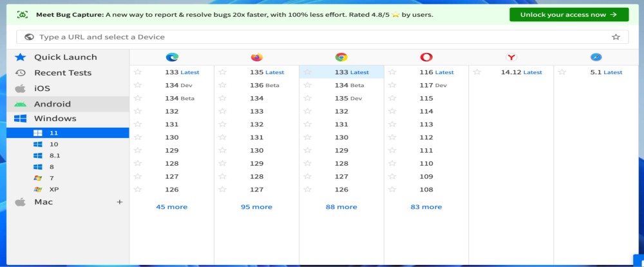This screenshot has height=267, width=644.
Task: Select Windows 7 version
Action: pos(68,178)
